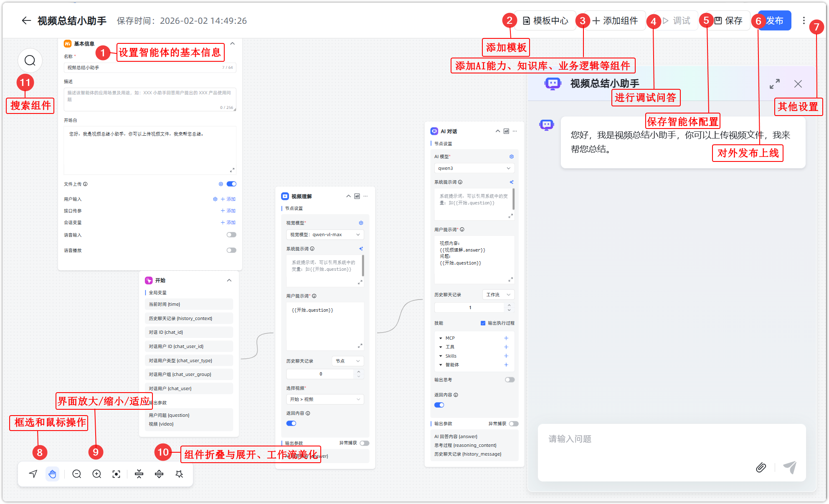This screenshot has width=829, height=504.
Task: Collapse the 开始 node panel
Action: click(229, 280)
